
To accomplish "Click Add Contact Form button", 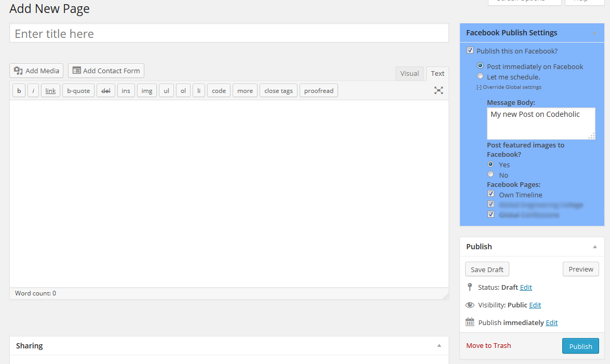I will (106, 71).
